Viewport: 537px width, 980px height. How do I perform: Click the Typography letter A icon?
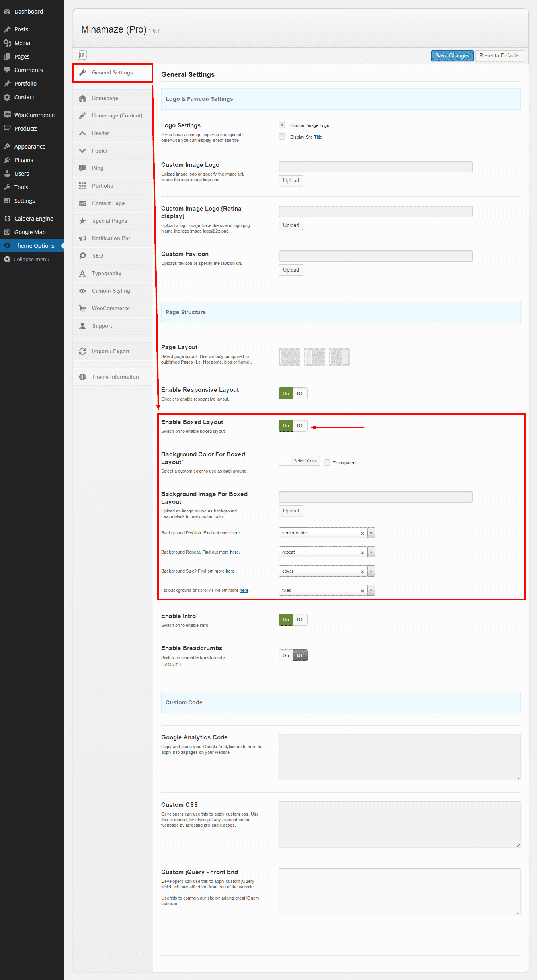(82, 274)
